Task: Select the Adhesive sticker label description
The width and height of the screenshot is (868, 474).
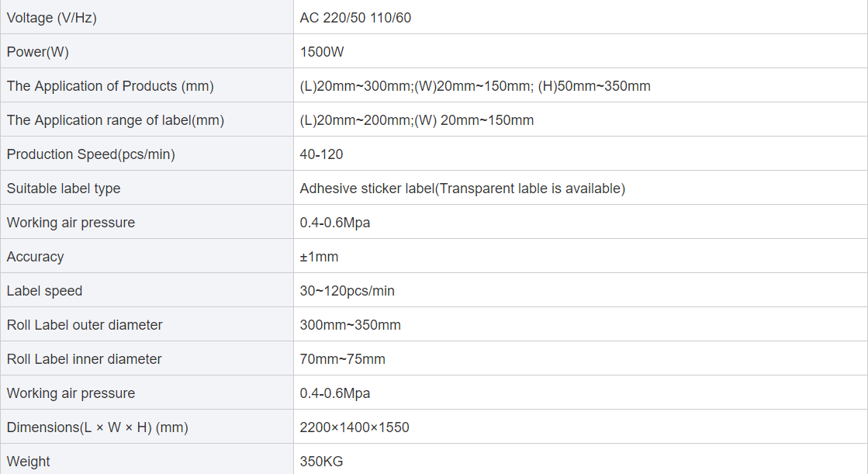Action: point(462,189)
